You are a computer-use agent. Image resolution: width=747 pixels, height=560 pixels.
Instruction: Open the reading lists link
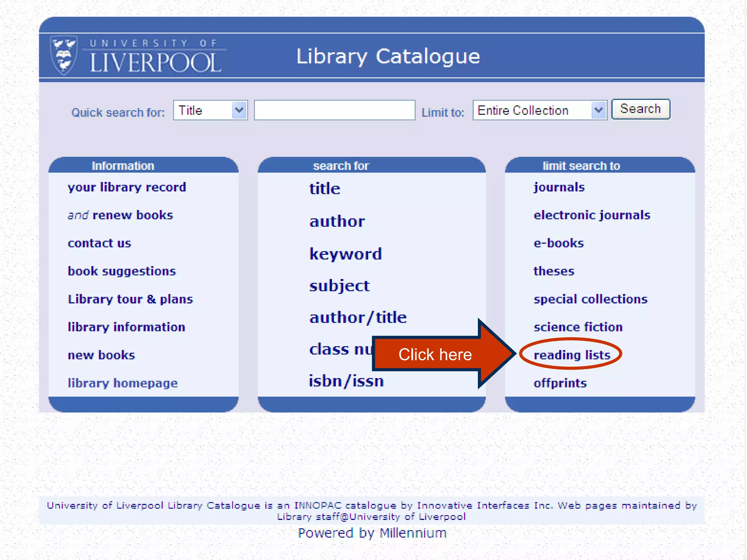point(572,355)
